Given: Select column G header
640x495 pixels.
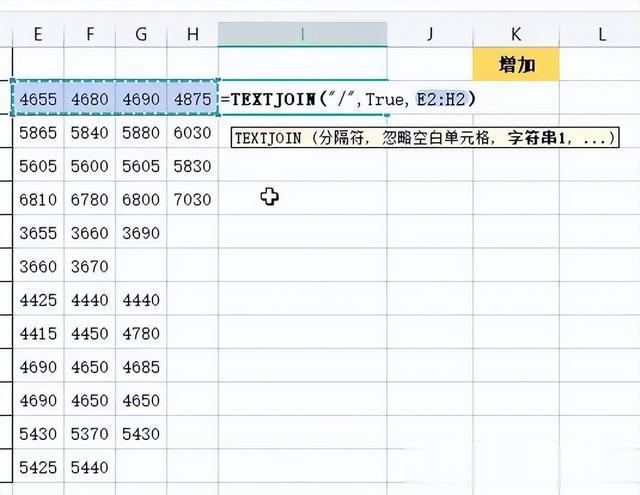Looking at the screenshot, I should coord(141,34).
